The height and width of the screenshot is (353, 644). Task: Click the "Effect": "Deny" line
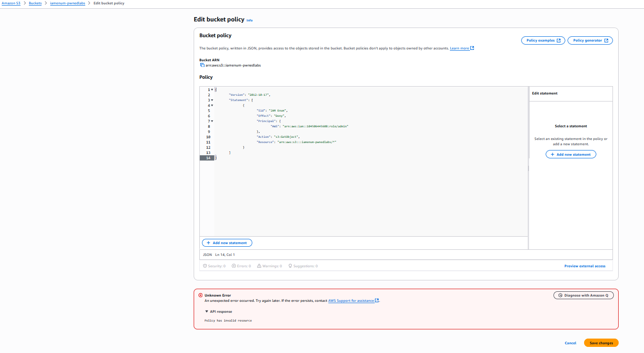(271, 116)
